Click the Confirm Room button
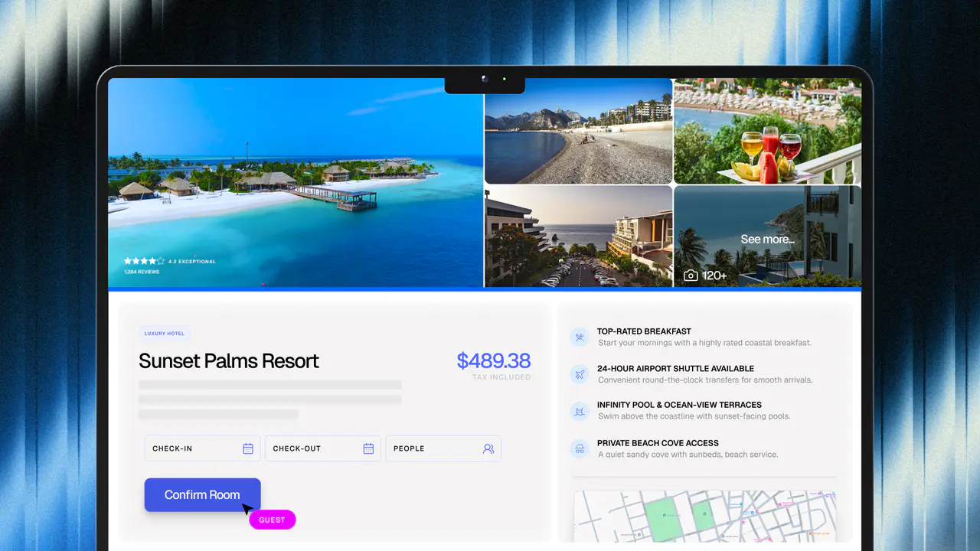 tap(202, 495)
